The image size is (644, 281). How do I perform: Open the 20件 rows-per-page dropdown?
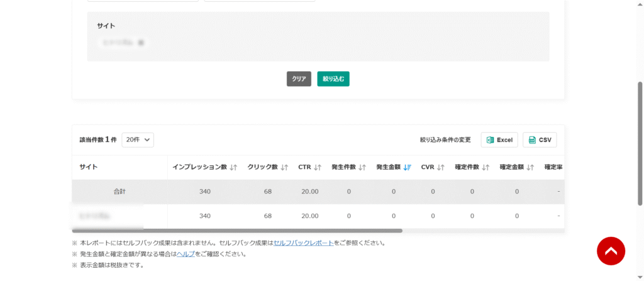tap(138, 140)
